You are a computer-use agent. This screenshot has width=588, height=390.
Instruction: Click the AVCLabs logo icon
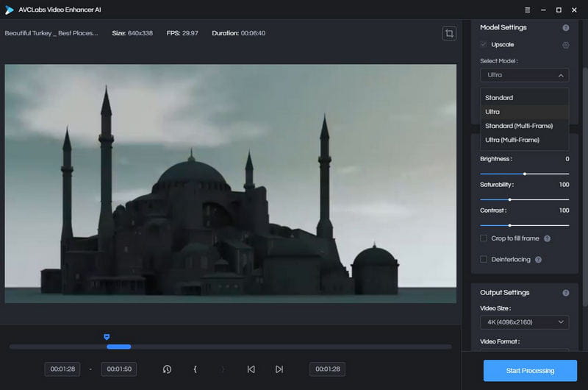tap(10, 10)
